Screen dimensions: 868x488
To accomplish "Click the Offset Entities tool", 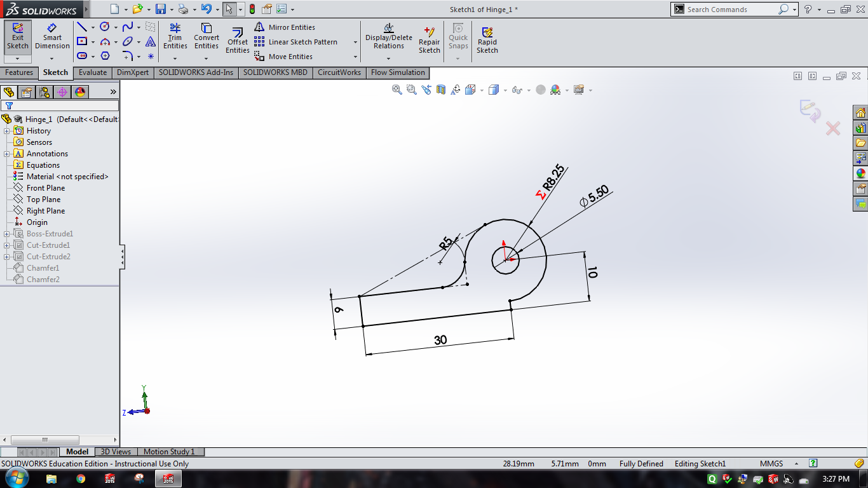I will tap(238, 41).
